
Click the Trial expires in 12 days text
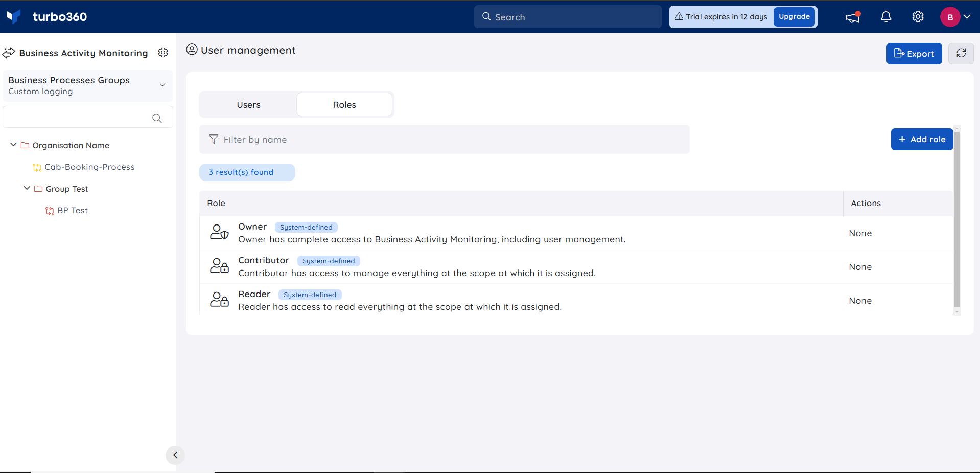(726, 17)
